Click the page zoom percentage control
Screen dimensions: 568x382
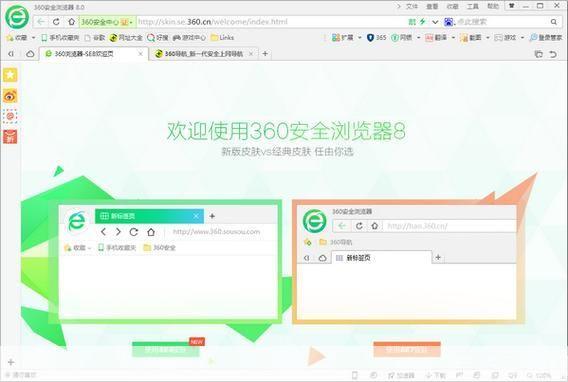tap(540, 375)
